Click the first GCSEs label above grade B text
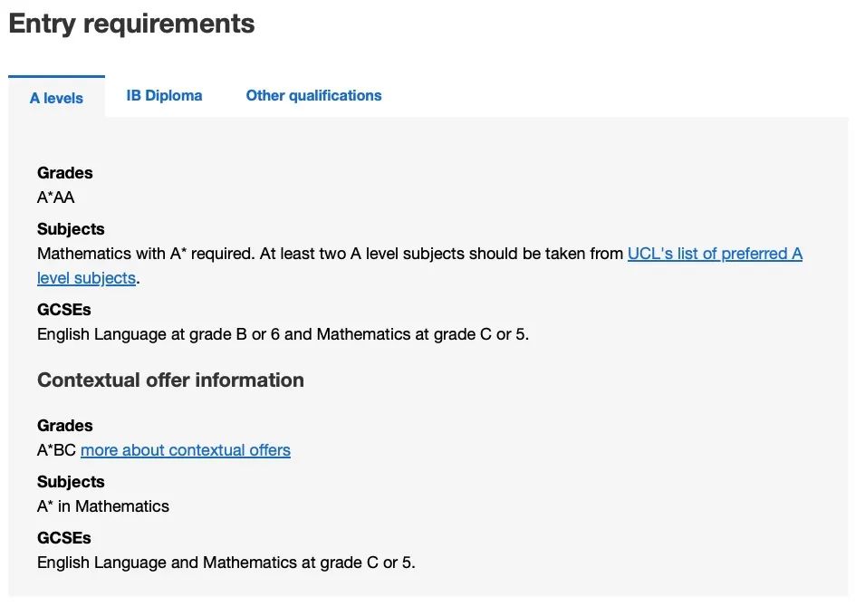The height and width of the screenshot is (616, 865). 64,309
